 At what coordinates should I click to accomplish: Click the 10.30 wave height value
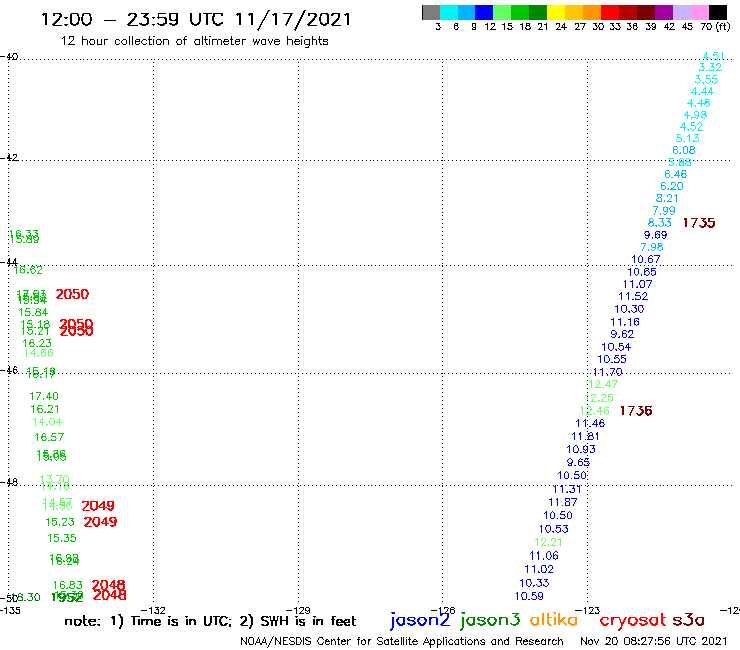click(629, 309)
